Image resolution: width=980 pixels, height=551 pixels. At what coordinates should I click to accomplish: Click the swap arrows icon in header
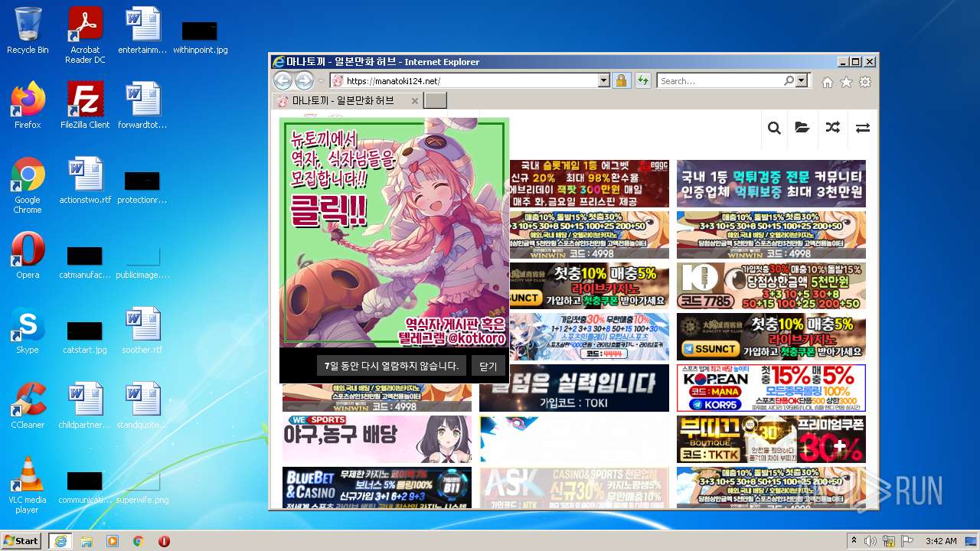[863, 128]
